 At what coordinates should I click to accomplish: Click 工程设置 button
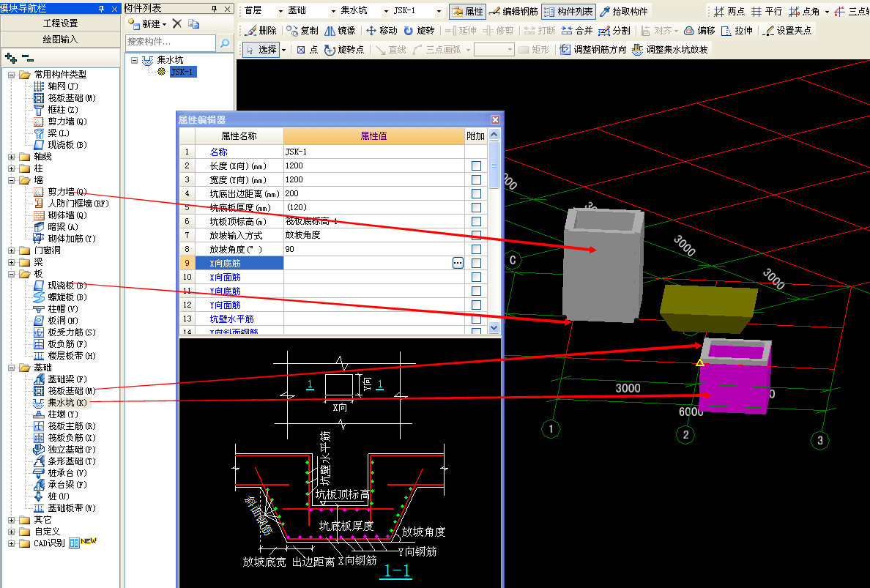tap(61, 23)
